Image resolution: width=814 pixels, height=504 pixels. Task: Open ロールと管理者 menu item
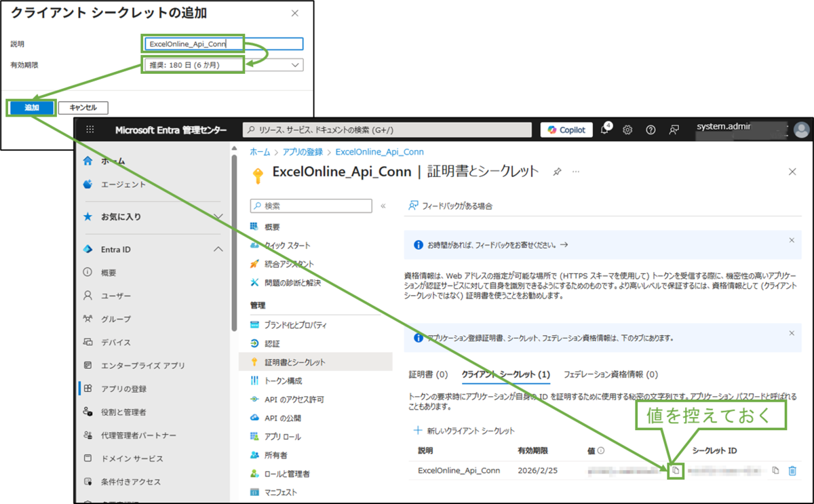(x=287, y=473)
